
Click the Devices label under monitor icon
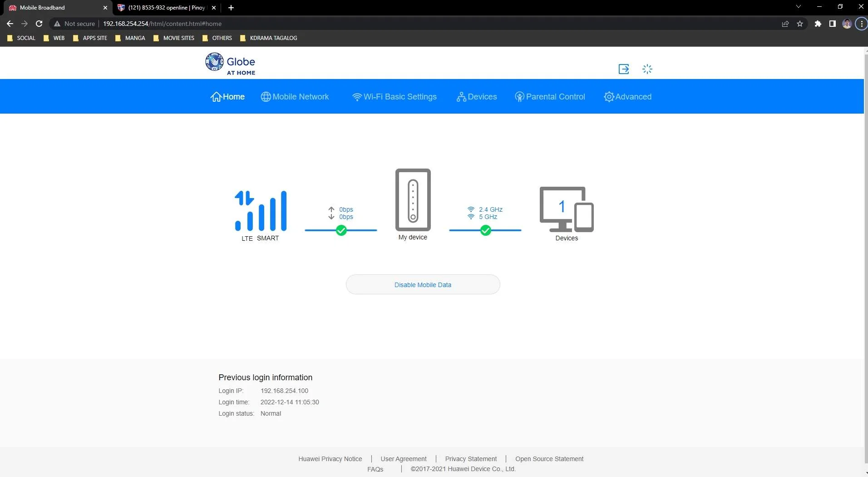point(567,238)
